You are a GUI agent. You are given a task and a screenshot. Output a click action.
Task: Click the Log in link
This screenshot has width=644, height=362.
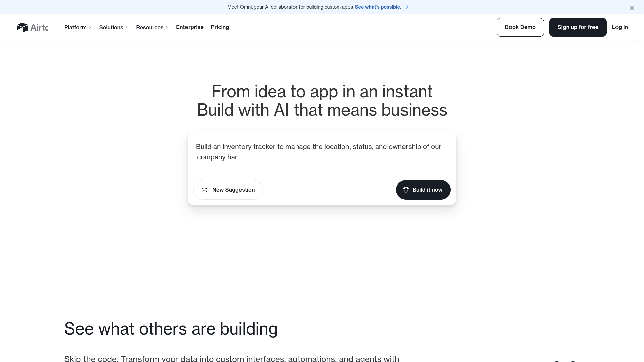point(620,27)
